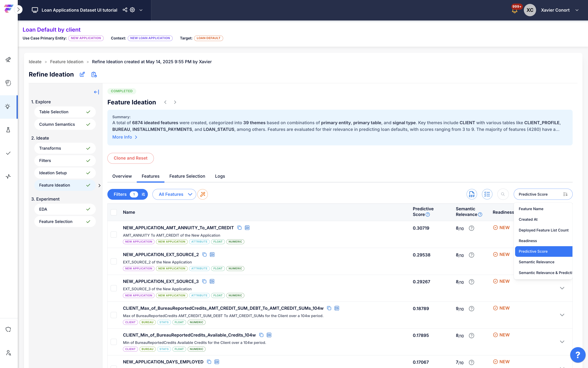Toggle the select-all checkbox in header

[114, 212]
